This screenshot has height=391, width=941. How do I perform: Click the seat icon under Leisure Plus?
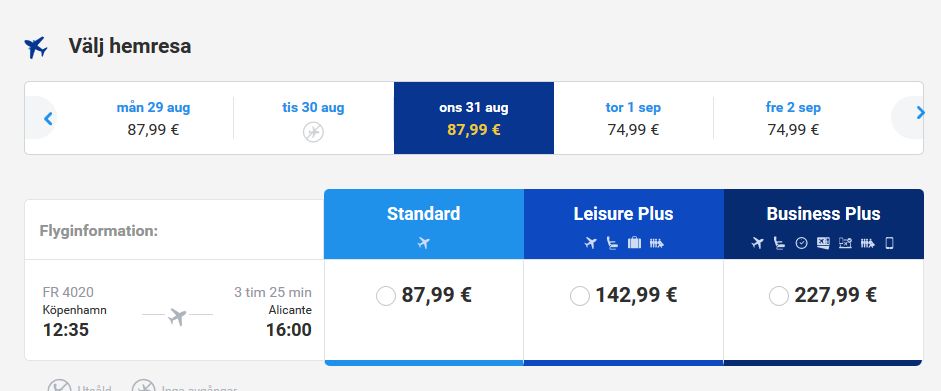tap(612, 243)
